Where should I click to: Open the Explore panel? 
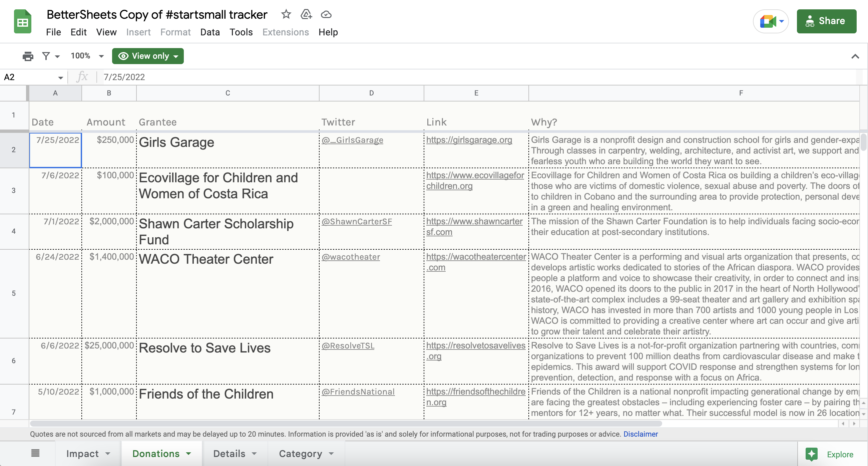coord(829,454)
